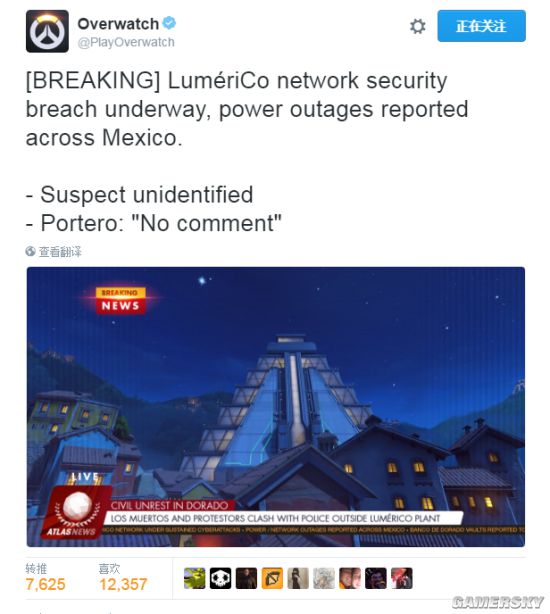Viewport: 550px width, 614px height.
Task: Open the dark standing figure avatar
Action: [x=298, y=578]
